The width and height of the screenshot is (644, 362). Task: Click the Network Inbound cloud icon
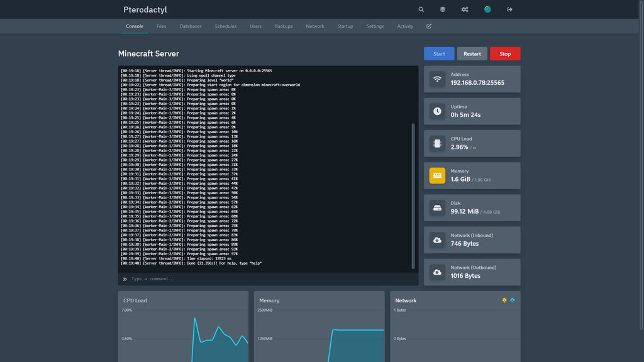[x=438, y=240]
